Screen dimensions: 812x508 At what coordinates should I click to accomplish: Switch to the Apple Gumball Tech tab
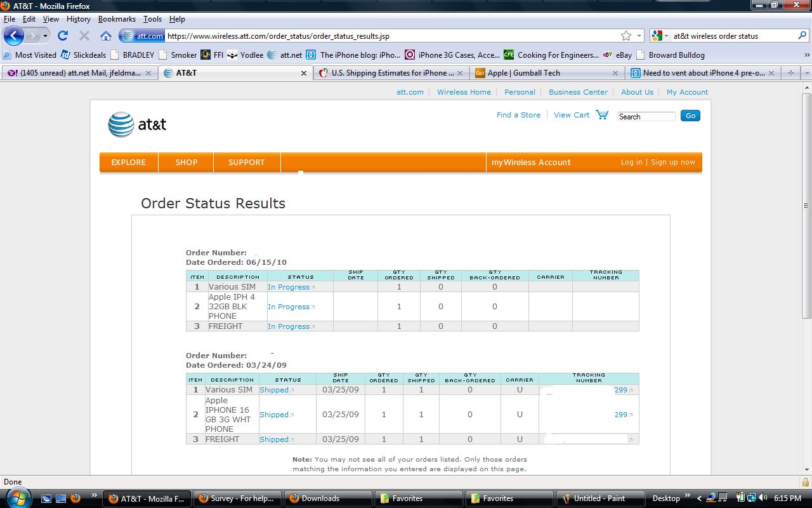(x=547, y=73)
